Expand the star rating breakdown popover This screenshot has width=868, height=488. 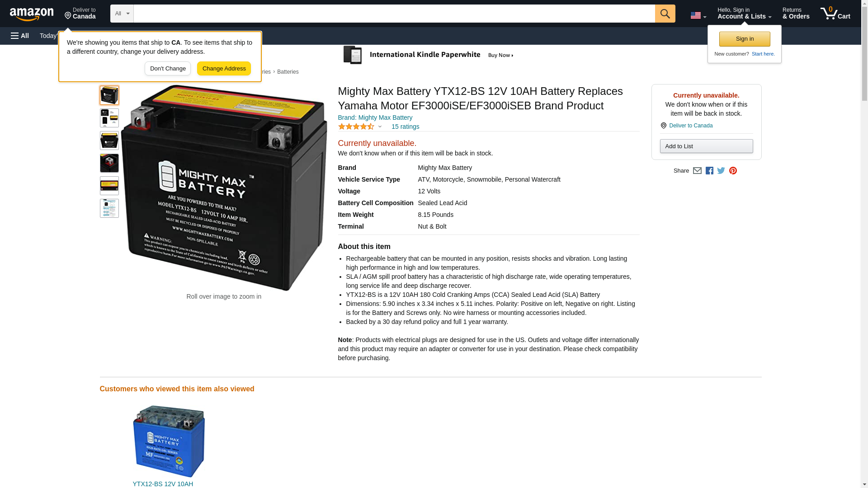pos(360,127)
